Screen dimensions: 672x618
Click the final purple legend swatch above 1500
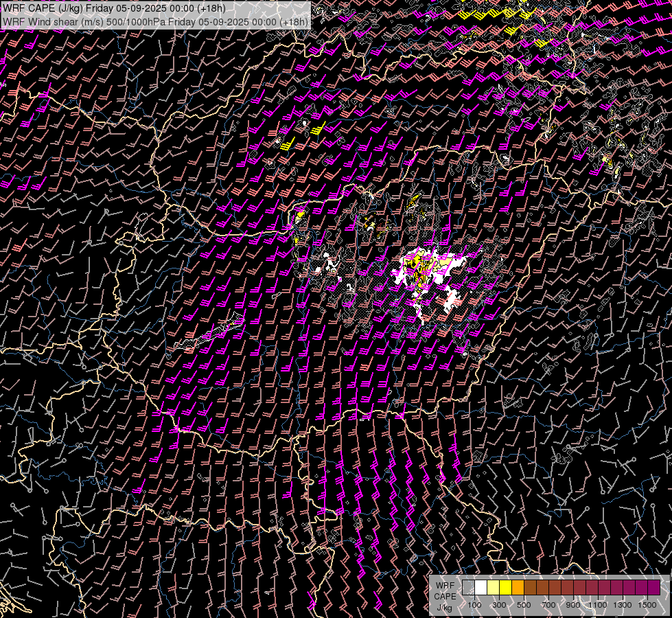tap(653, 587)
